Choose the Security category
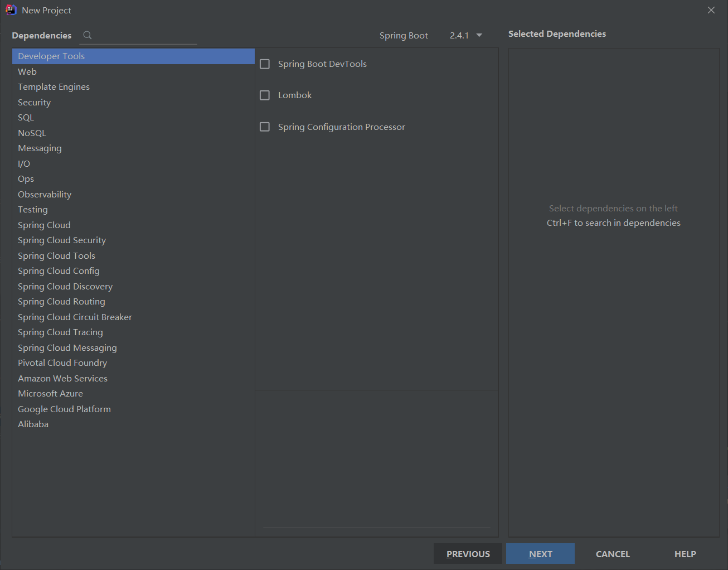Screen dimensions: 728x570 pos(133,103)
